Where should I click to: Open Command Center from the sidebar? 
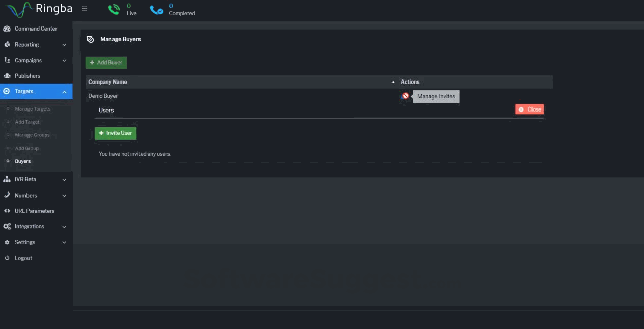point(36,29)
